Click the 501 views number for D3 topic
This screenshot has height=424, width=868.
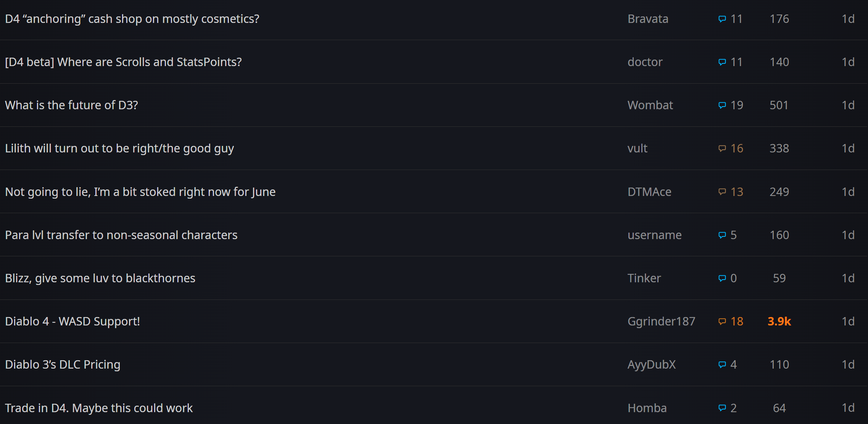click(779, 105)
